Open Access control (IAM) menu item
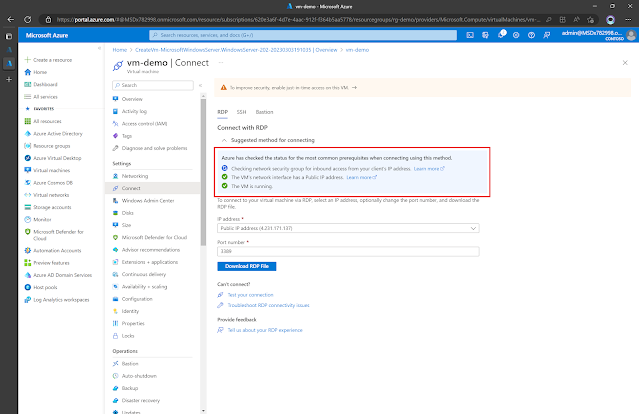Screen dimensions: 639x414 (x=140, y=123)
